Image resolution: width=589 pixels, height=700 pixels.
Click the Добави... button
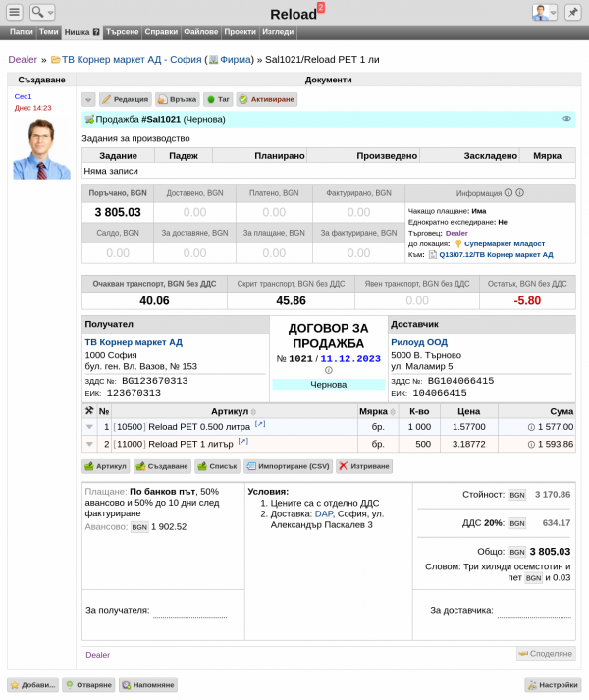(33, 685)
